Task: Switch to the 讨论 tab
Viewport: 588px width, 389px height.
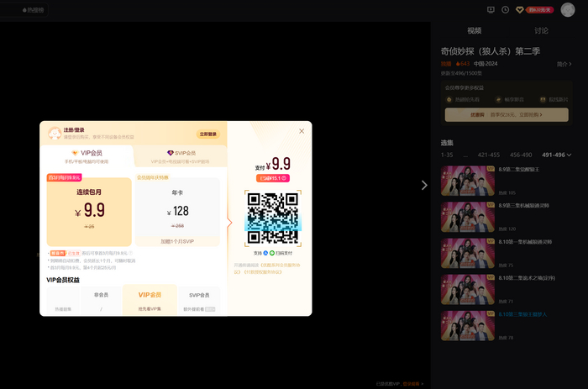Action: [541, 31]
